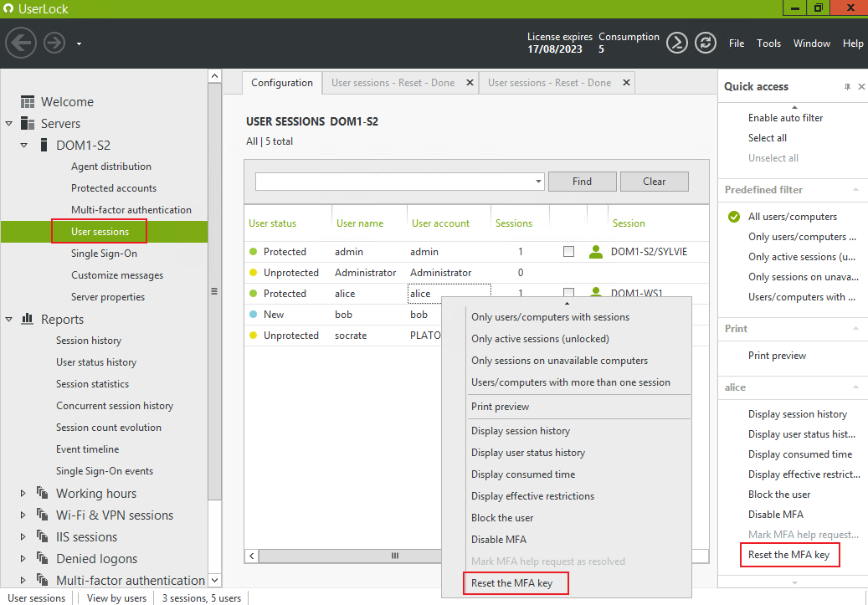Select User sessions in the tree

tap(100, 231)
